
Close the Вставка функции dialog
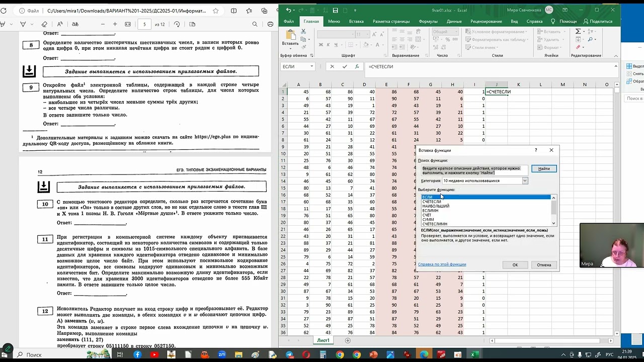551,150
